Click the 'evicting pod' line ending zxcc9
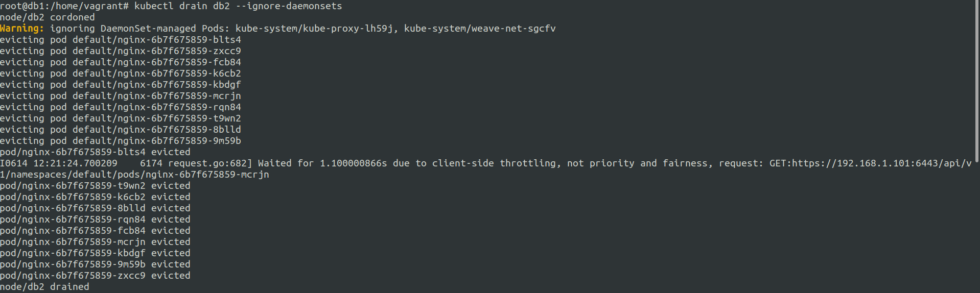The height and width of the screenshot is (293, 980). [121, 51]
